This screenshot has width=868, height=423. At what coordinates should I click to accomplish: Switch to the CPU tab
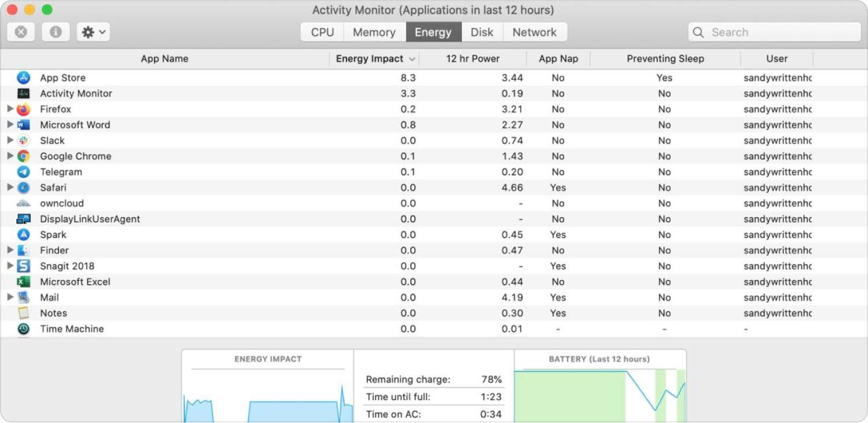[x=322, y=32]
